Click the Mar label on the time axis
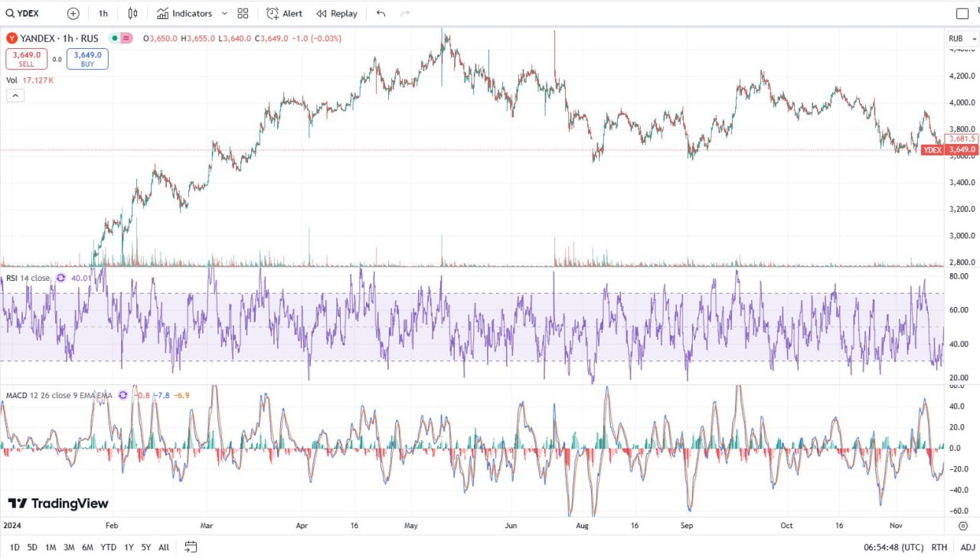This screenshot has width=980, height=558. (x=206, y=526)
